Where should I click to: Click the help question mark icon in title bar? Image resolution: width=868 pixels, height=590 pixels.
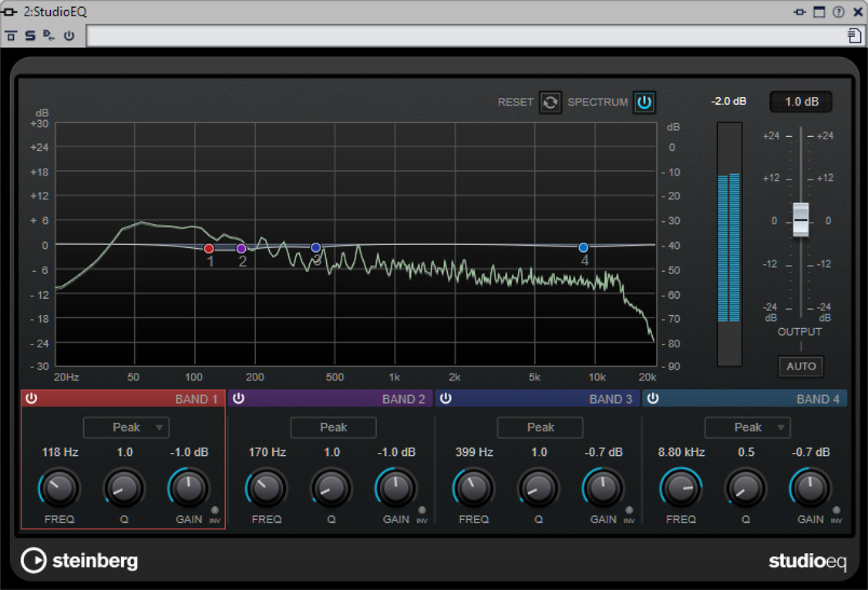pyautogui.click(x=838, y=12)
